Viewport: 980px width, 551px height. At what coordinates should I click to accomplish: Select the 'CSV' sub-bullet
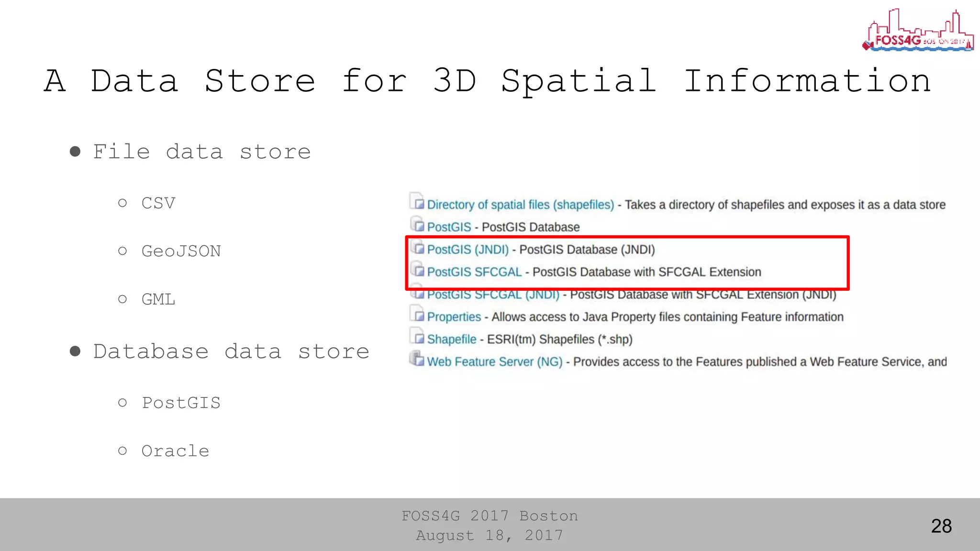158,203
